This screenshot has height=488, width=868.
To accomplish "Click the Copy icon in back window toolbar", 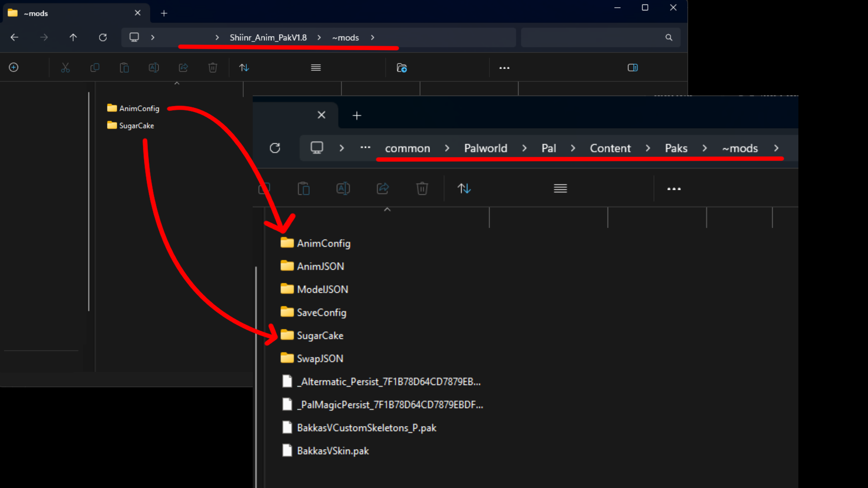I will pos(95,68).
